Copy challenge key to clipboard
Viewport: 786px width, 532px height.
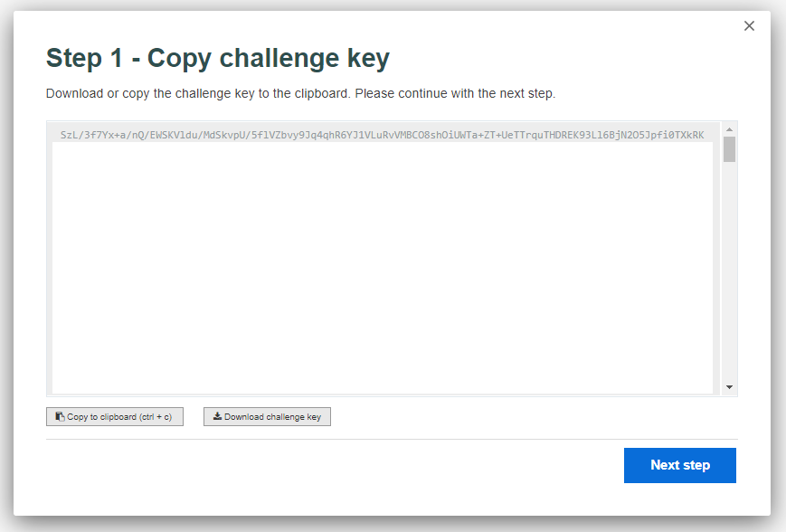[115, 417]
